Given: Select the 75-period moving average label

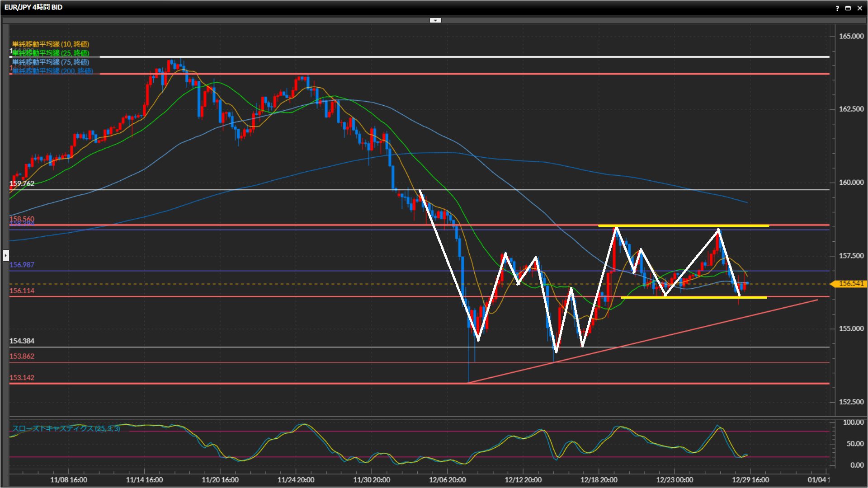Looking at the screenshot, I should pyautogui.click(x=51, y=62).
